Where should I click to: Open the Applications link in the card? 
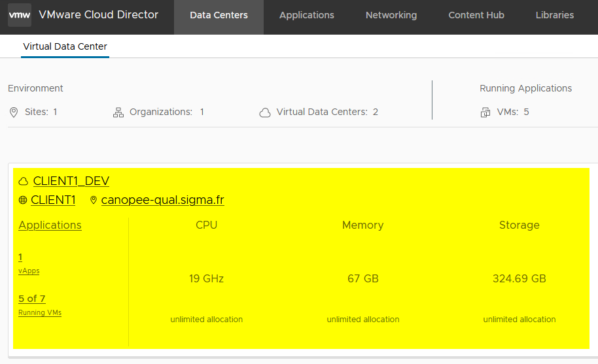[50, 225]
